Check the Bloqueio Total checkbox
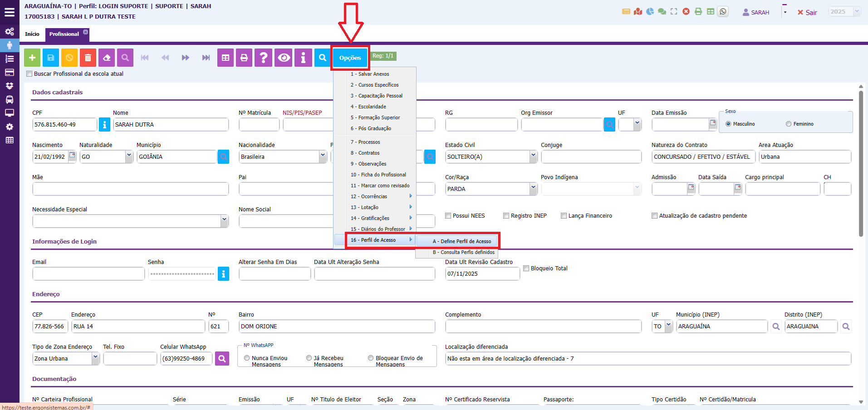868x410 pixels. [526, 268]
